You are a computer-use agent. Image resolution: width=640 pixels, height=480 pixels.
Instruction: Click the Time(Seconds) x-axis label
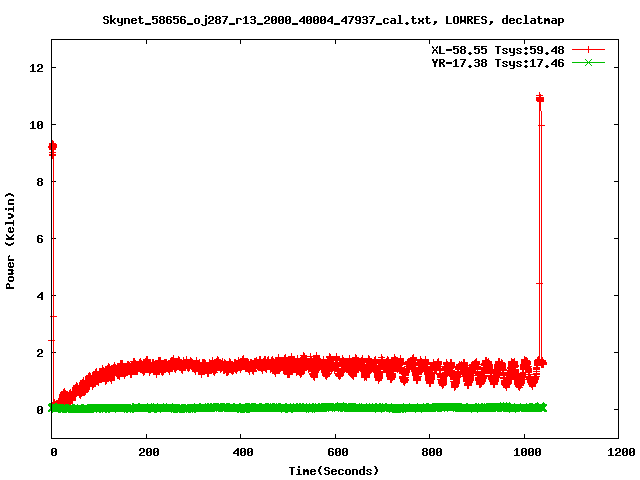tap(333, 471)
